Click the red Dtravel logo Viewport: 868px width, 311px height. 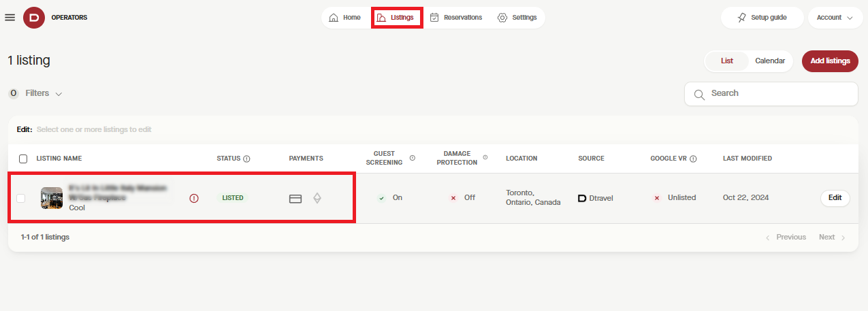pos(34,18)
